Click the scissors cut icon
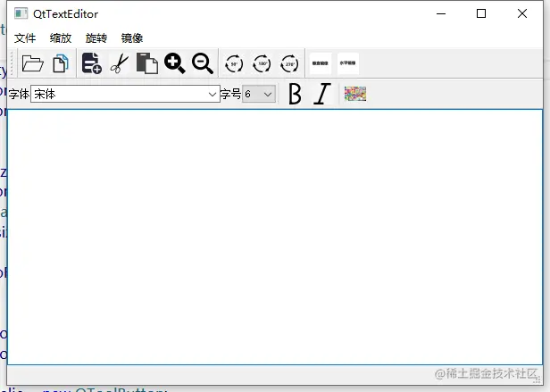 click(120, 63)
